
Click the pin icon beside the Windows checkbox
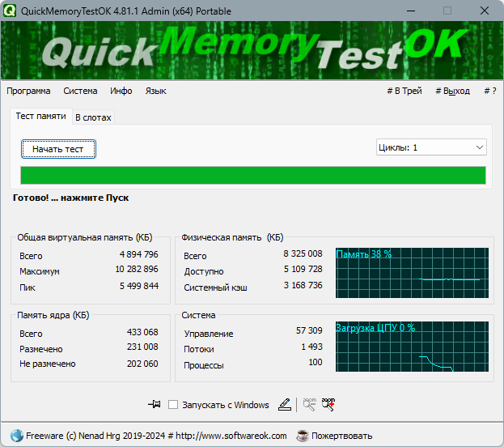[155, 404]
